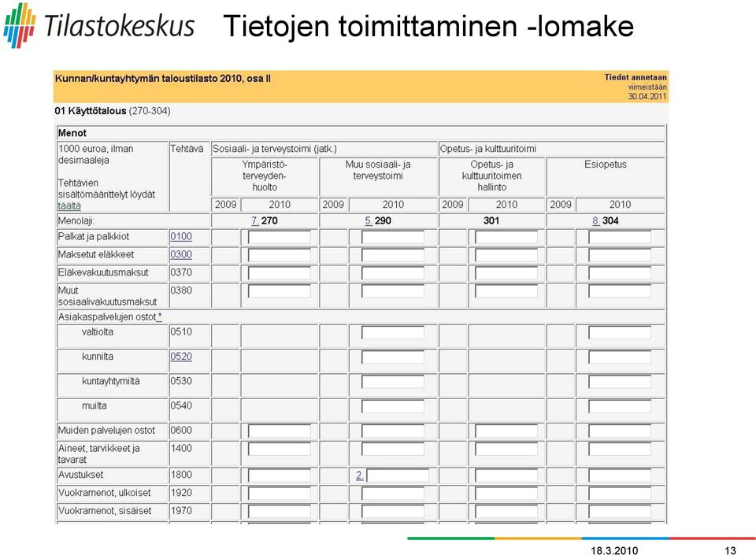Open footnote 5 link beside column 290

[x=369, y=220]
